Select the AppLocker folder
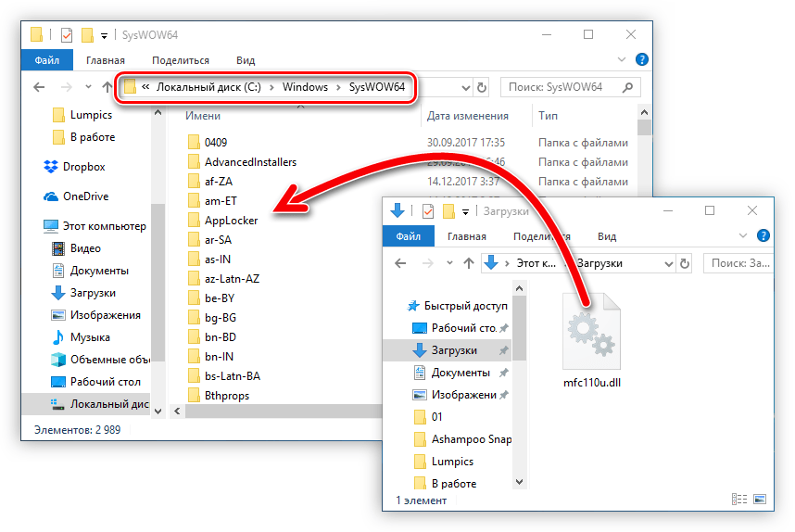 231,220
